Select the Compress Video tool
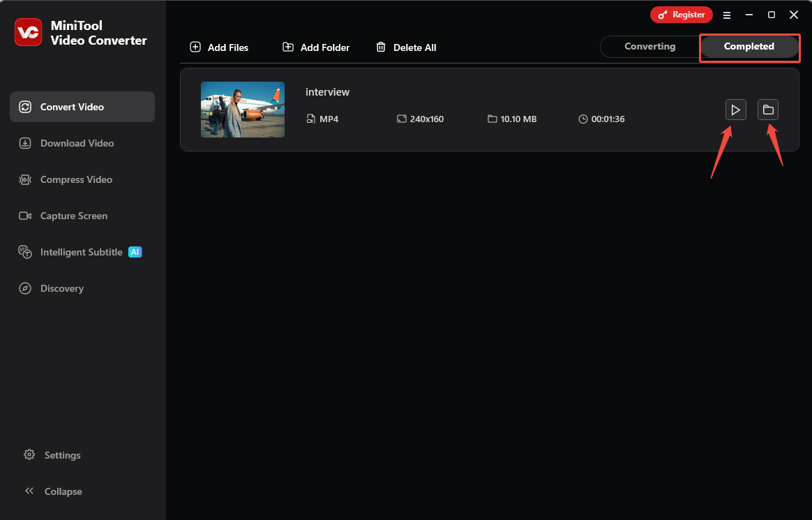 (25, 179)
